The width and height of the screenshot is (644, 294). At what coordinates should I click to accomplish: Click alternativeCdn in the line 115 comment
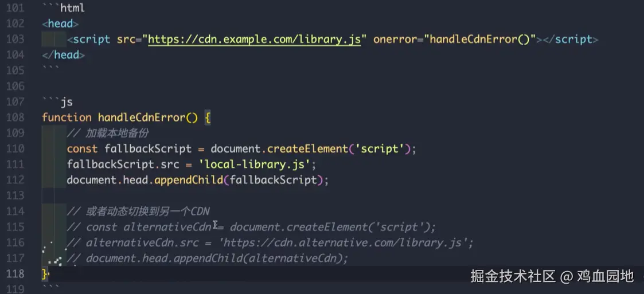click(x=167, y=226)
